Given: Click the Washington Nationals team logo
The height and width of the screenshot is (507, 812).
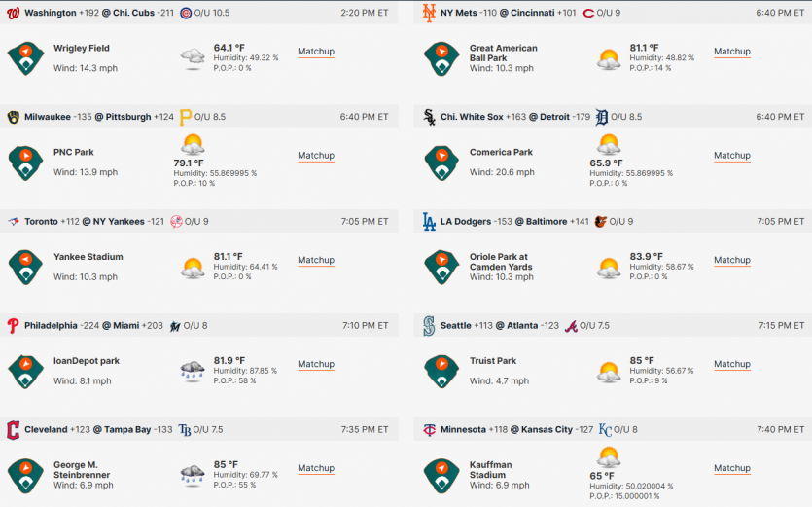Looking at the screenshot, I should coord(13,13).
